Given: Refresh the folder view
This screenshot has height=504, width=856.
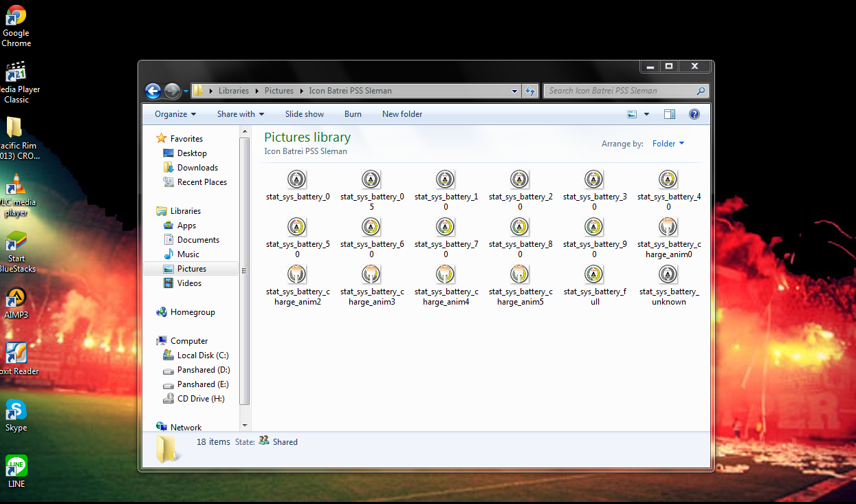Looking at the screenshot, I should [530, 91].
